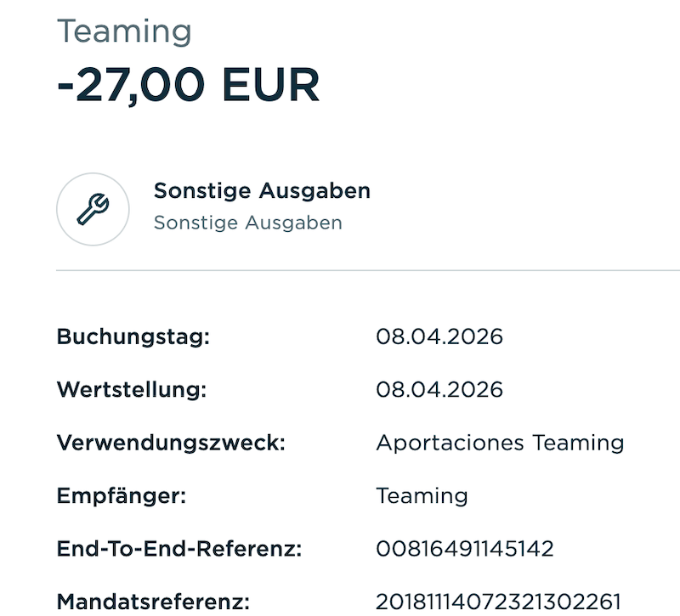The width and height of the screenshot is (680, 616).
Task: Click the End-To-End-Referenz label
Action: (179, 549)
